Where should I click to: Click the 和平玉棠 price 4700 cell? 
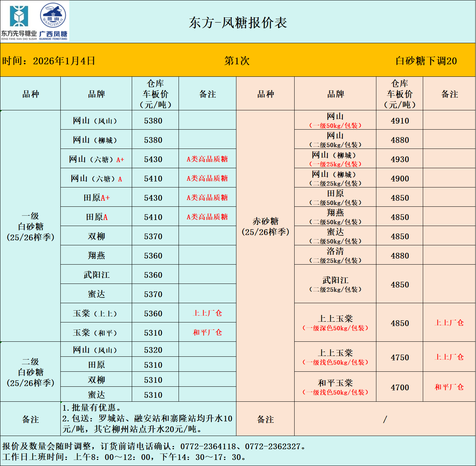click(400, 387)
